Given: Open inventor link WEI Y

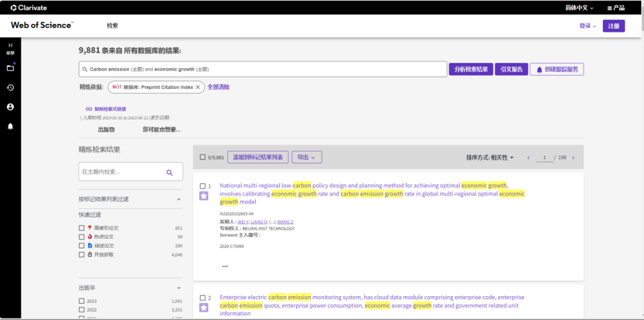Looking at the screenshot, I should coord(243,222).
